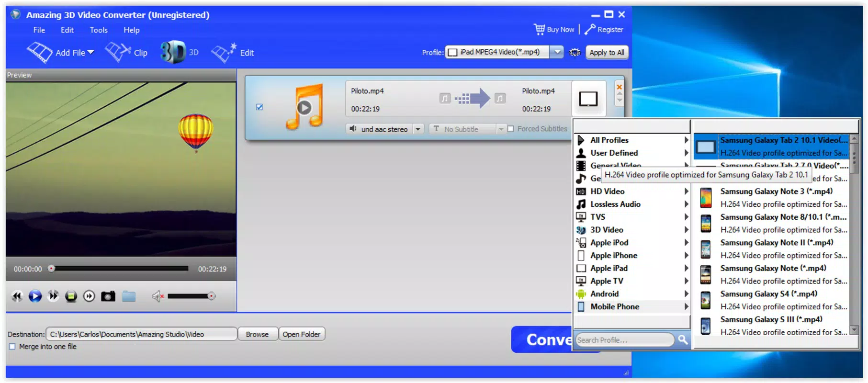This screenshot has height=383, width=868.
Task: Stop the preview playback
Action: (71, 296)
